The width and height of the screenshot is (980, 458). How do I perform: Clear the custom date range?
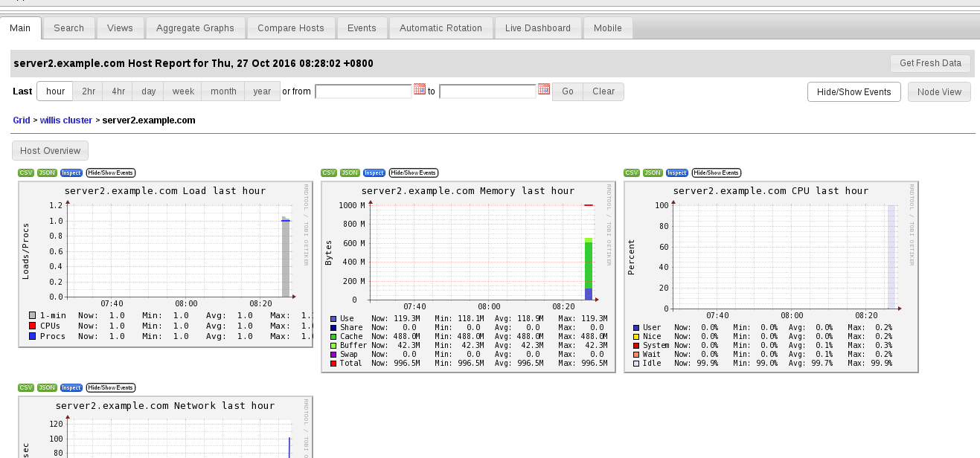click(x=603, y=91)
